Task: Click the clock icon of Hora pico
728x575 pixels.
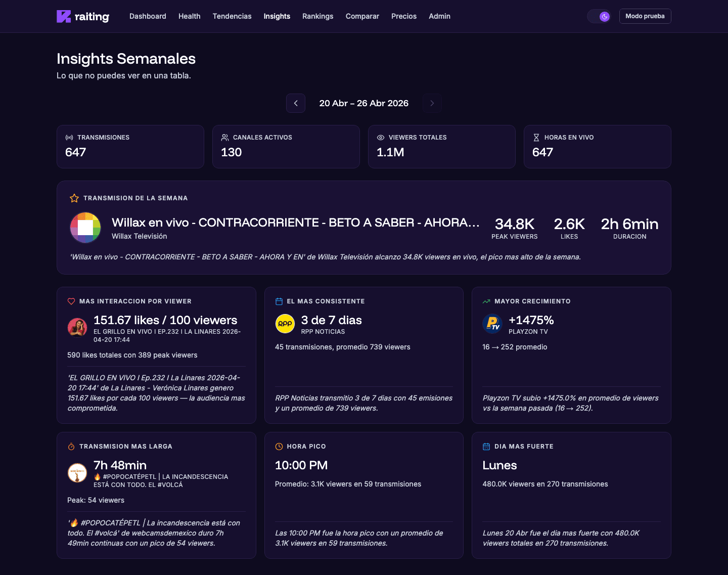Action: (x=279, y=447)
